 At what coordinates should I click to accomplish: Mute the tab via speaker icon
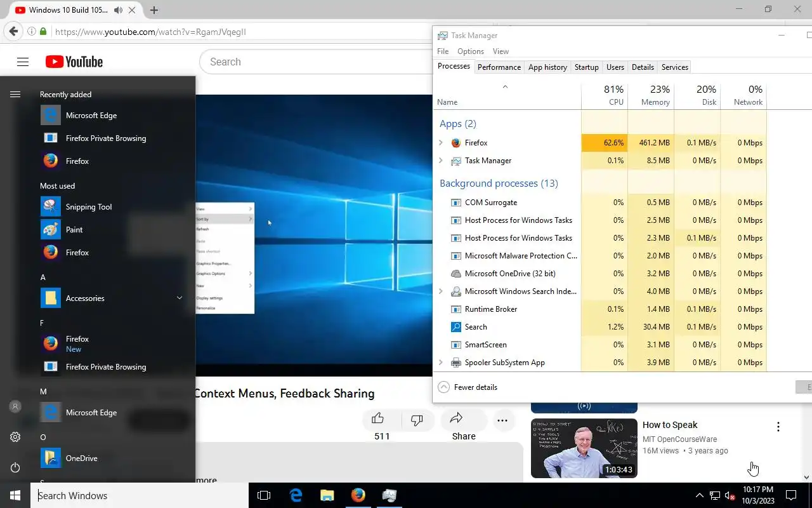point(118,10)
